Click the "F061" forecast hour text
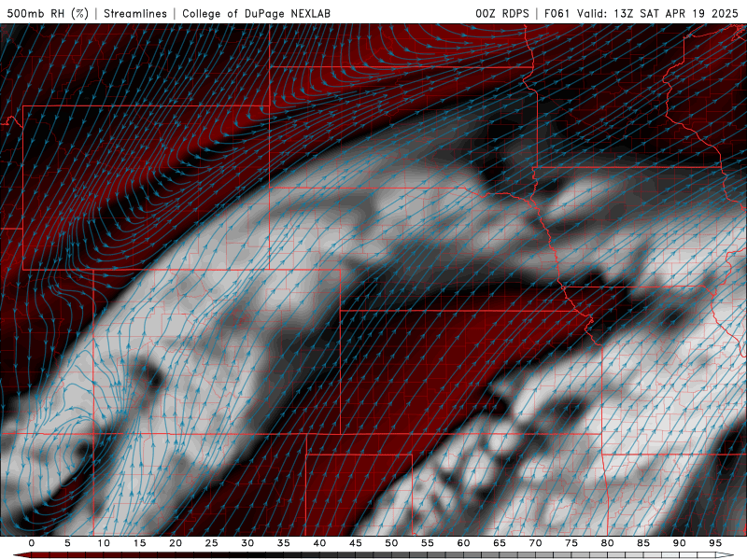747x560 pixels. (557, 13)
